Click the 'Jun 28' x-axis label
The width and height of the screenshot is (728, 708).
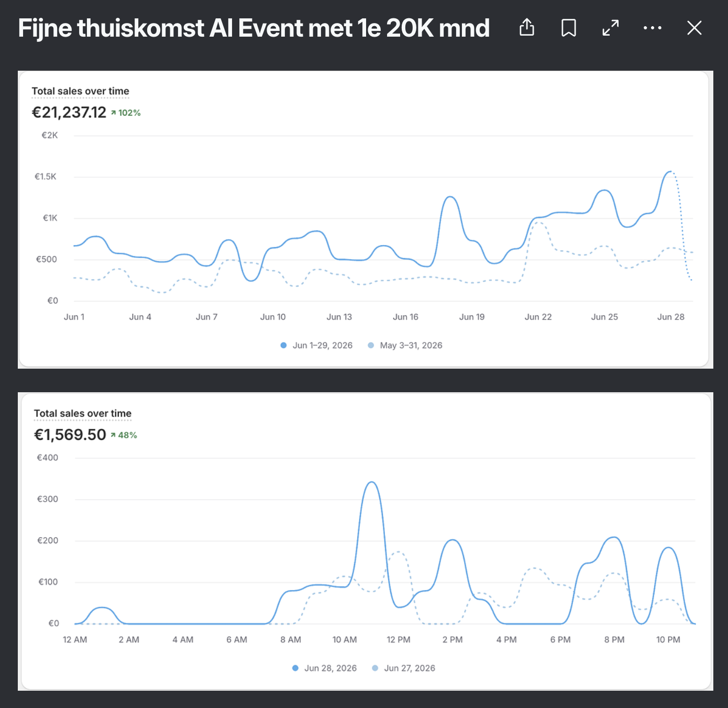point(671,317)
